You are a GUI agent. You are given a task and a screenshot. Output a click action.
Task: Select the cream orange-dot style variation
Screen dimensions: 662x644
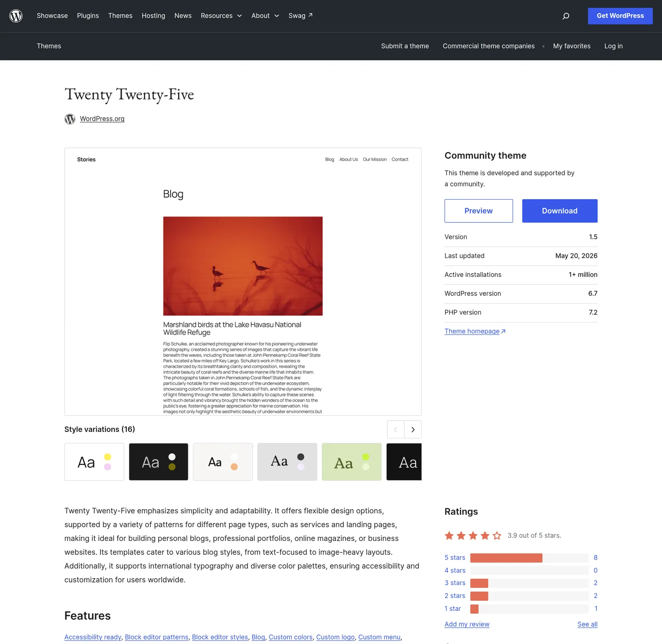(x=223, y=462)
